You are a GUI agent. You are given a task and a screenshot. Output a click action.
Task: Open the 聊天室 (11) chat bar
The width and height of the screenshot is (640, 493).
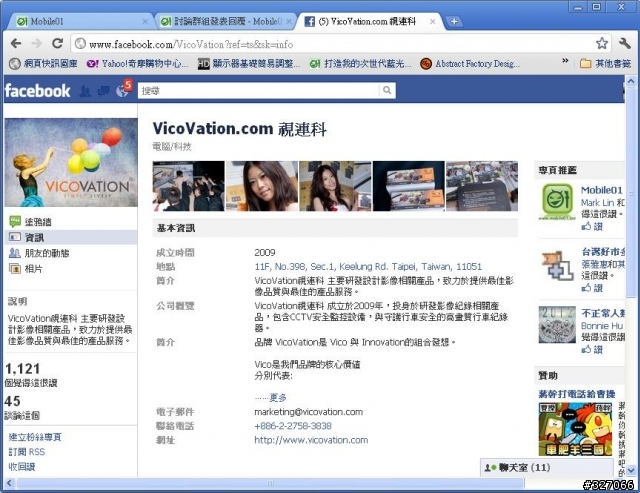pyautogui.click(x=547, y=467)
